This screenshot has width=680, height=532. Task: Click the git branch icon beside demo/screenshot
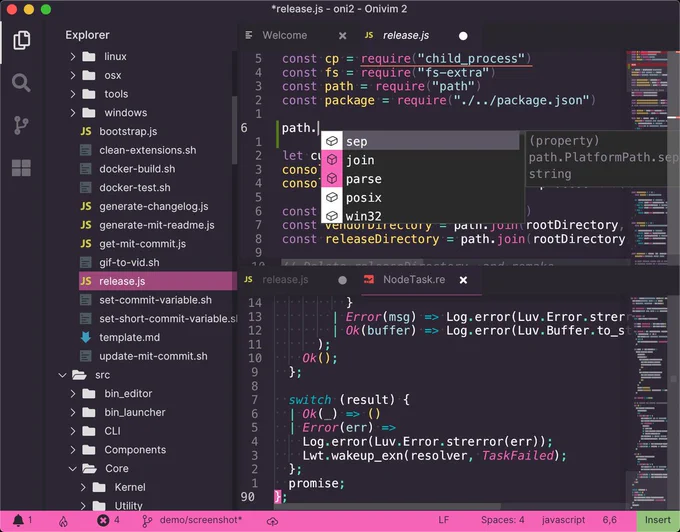(x=147, y=521)
